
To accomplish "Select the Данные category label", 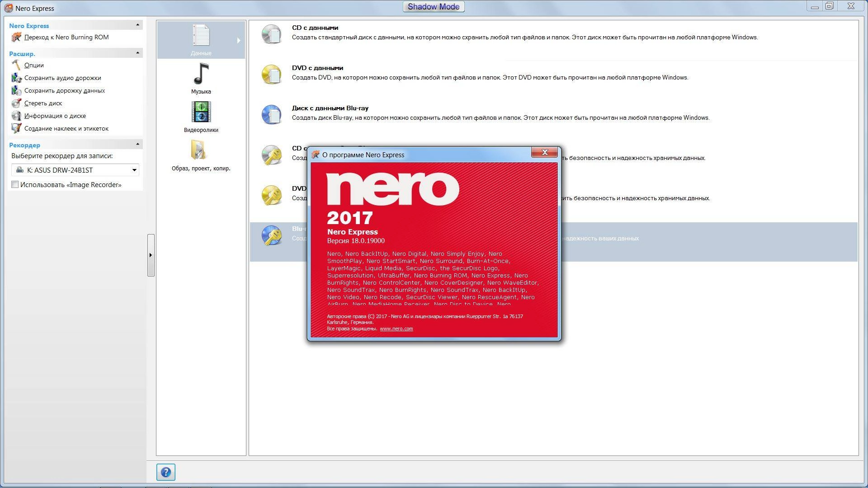I will click(201, 53).
